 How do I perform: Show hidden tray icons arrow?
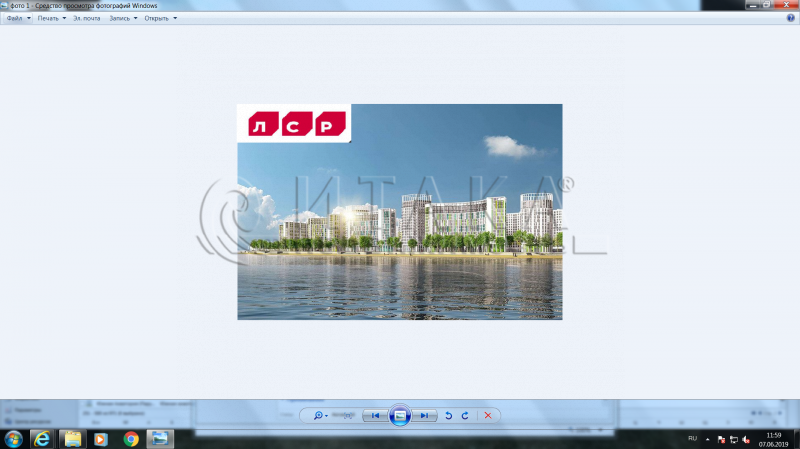(707, 439)
